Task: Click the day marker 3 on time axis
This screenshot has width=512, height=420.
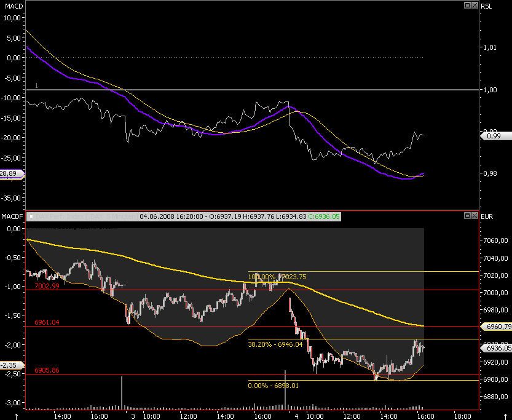Action: point(133,416)
